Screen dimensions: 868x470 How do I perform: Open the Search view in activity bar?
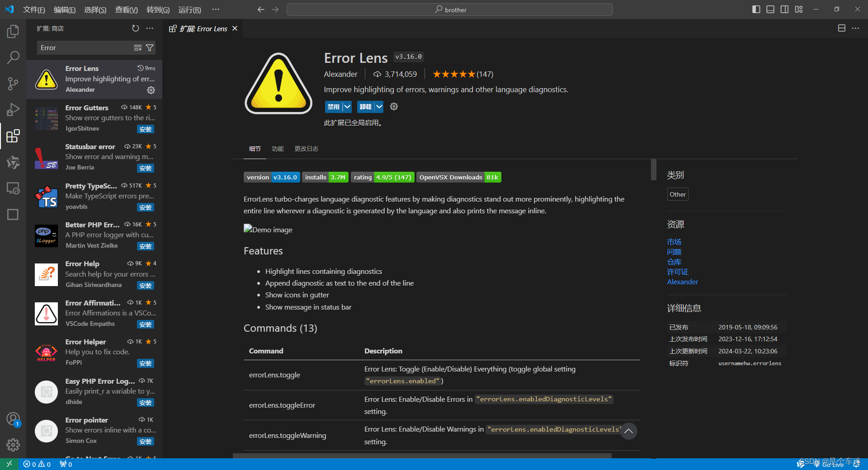coord(13,57)
